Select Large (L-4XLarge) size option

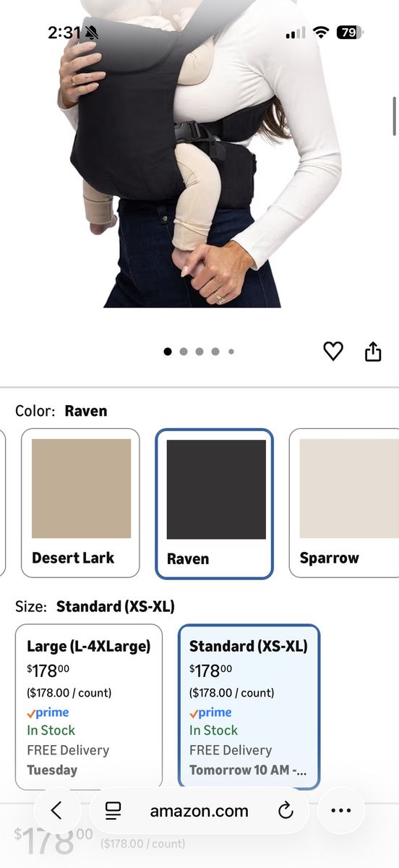coord(89,707)
